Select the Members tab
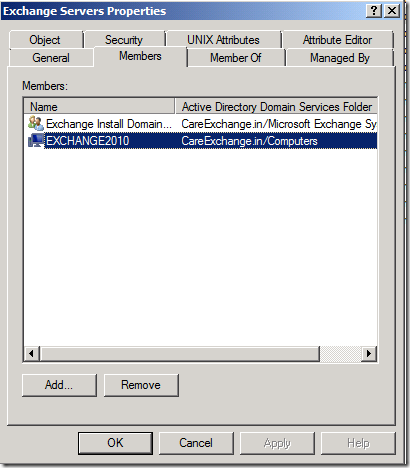 140,56
